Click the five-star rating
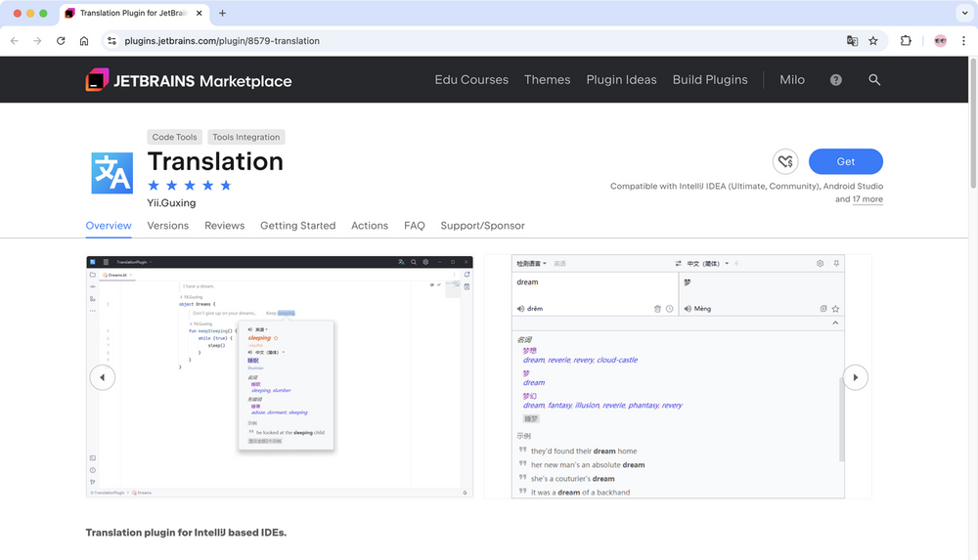The width and height of the screenshot is (978, 560). pyautogui.click(x=190, y=186)
